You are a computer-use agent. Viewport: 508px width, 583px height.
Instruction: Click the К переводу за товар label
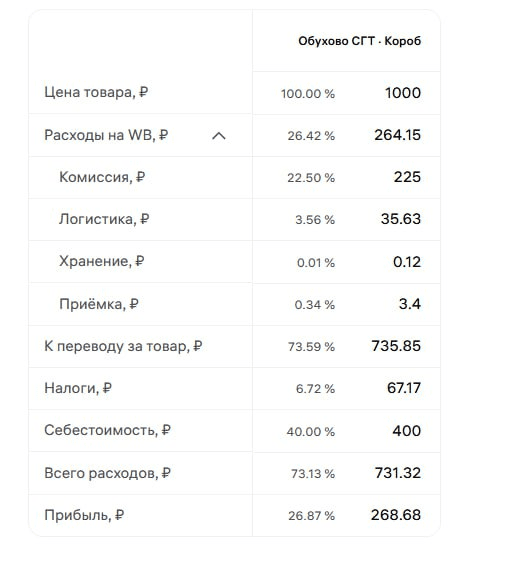click(x=123, y=346)
